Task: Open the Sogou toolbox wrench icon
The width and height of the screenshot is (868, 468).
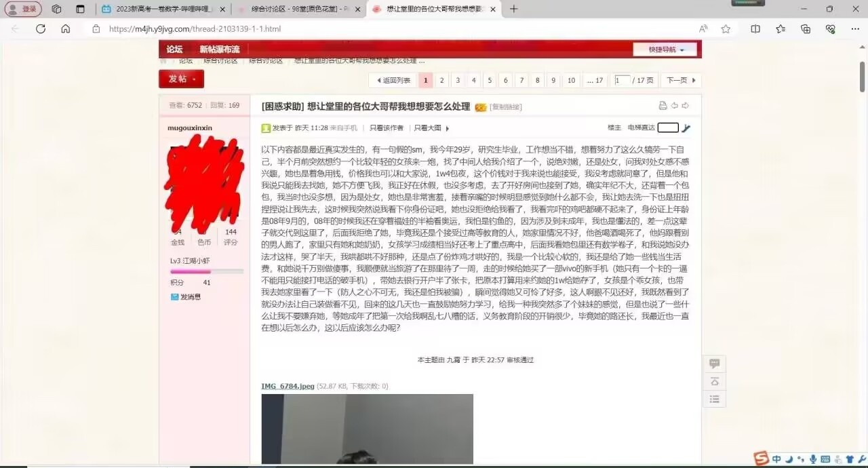Action: [862, 458]
